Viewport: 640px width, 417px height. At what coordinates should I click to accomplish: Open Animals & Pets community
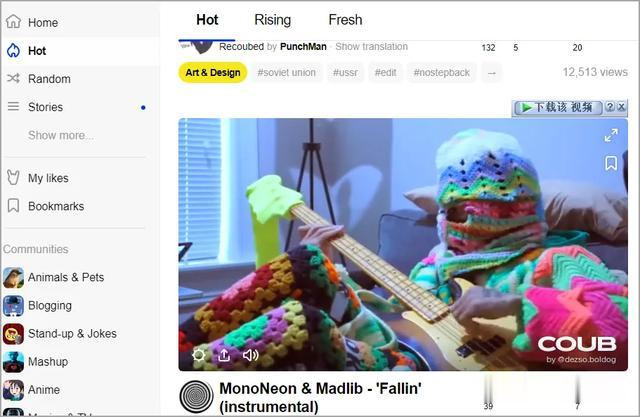[x=66, y=277]
